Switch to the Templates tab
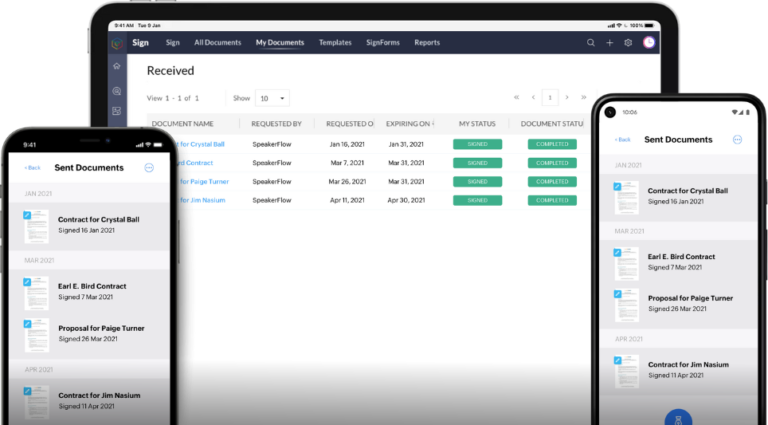The image size is (768, 425). click(335, 43)
